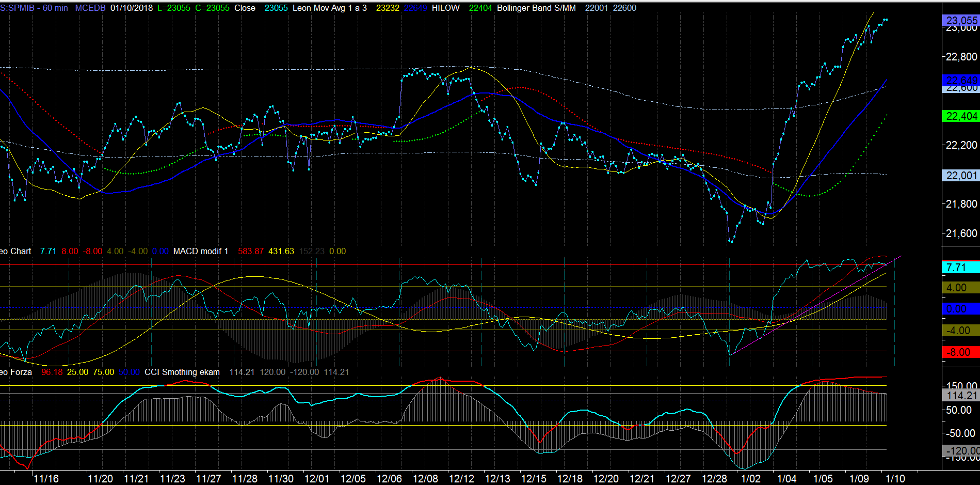
Task: Click the 11/16 date on time axis
Action: click(46, 478)
